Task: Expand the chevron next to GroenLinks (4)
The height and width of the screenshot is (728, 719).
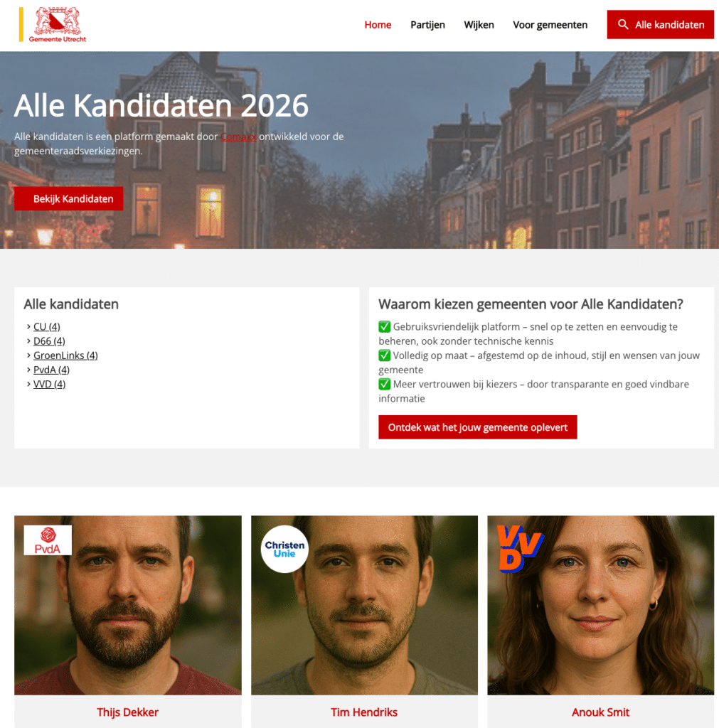Action: tap(28, 355)
